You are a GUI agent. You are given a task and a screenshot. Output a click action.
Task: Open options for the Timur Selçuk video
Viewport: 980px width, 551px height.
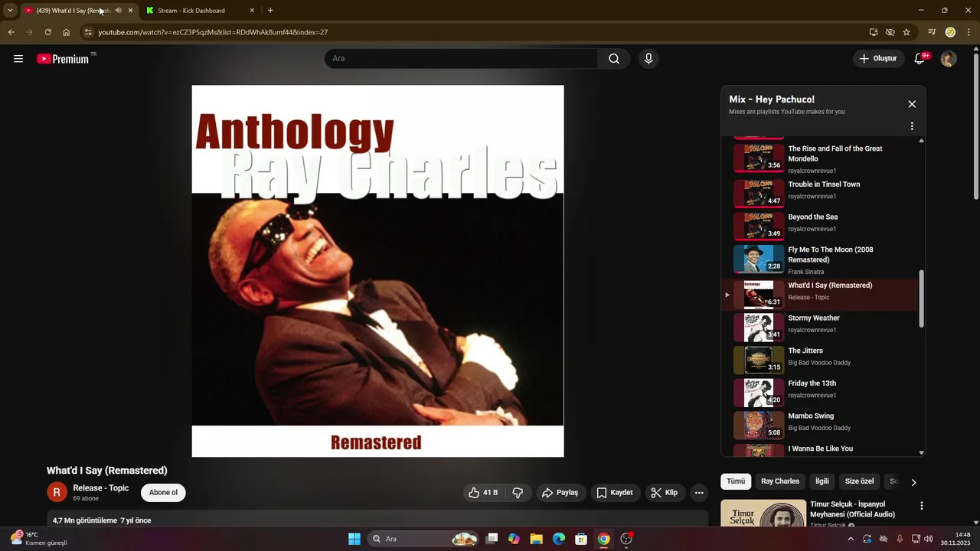tap(922, 506)
